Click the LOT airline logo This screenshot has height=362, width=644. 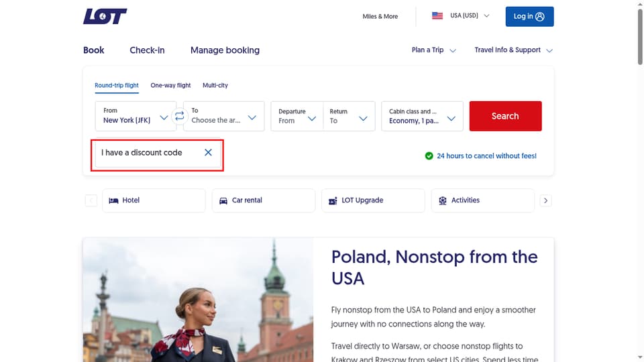click(x=105, y=16)
